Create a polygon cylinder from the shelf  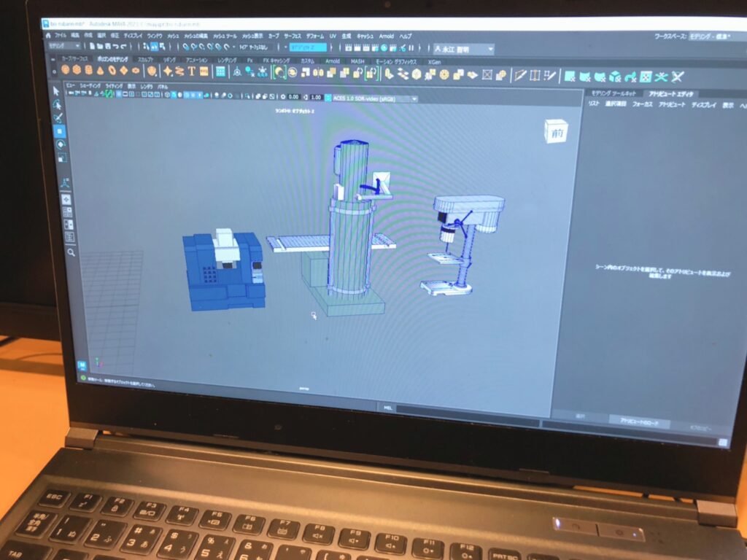pyautogui.click(x=88, y=71)
